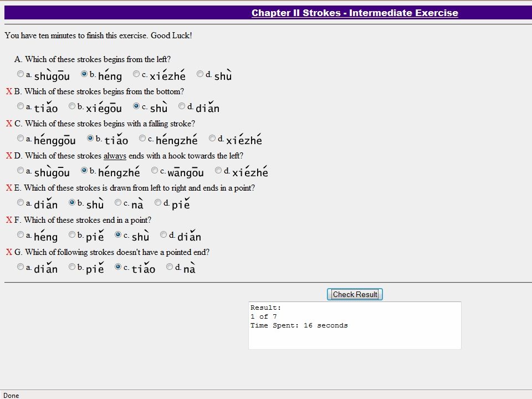
Task: Select option d xiézhé in question D
Action: [x=218, y=170]
